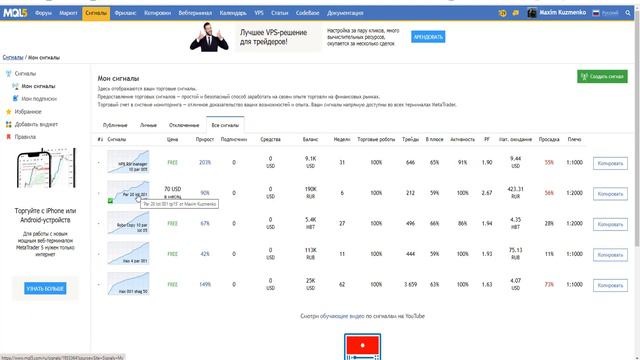Switch language via the Russian flag
The height and width of the screenshot is (360, 640).
(596, 13)
